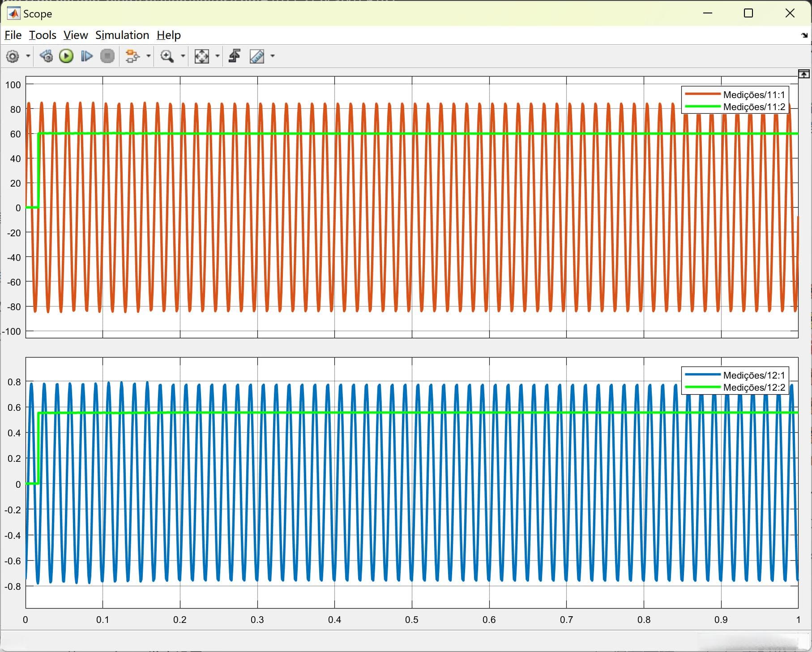Expand the zoom options dropdown arrow
812x652 pixels.
pyautogui.click(x=183, y=56)
